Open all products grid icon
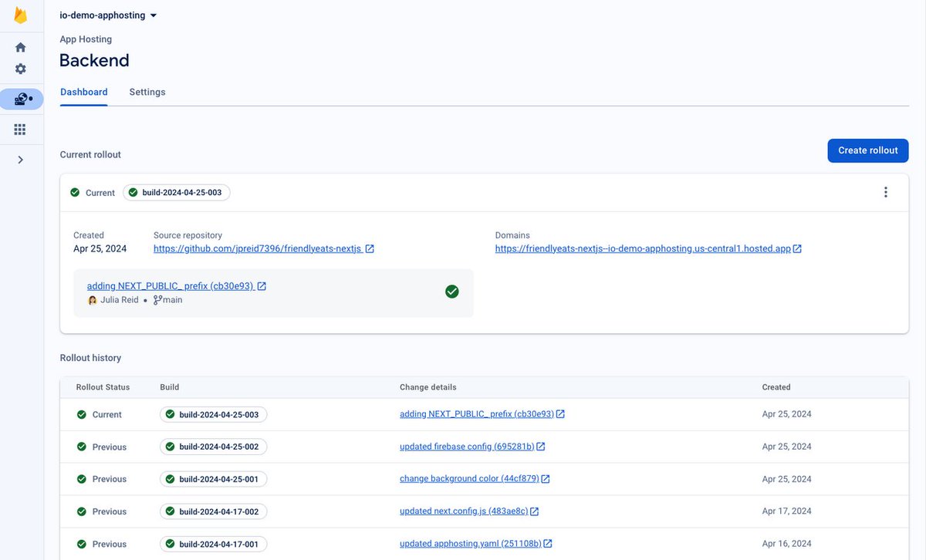Viewport: 926px width, 560px height. [20, 128]
